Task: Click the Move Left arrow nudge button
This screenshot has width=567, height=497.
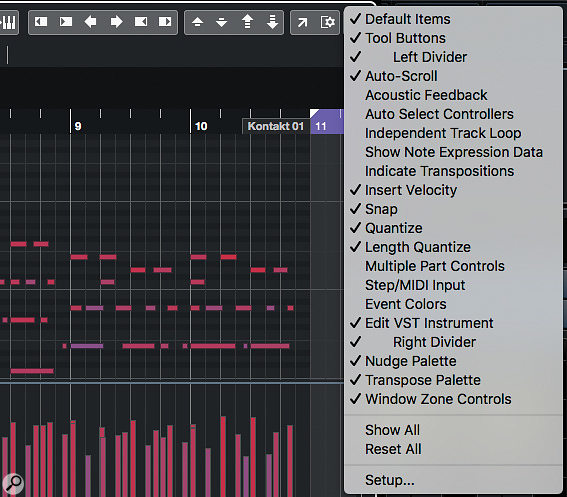Action: [90, 22]
